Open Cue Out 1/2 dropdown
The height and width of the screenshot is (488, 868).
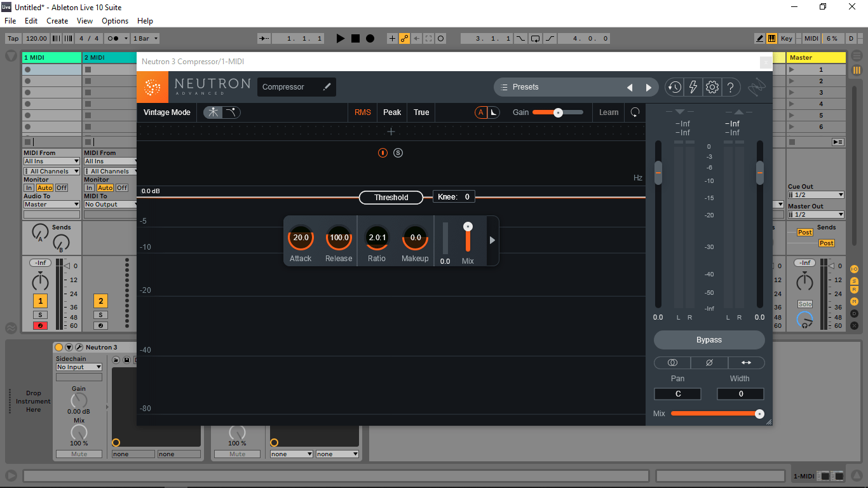tap(816, 195)
